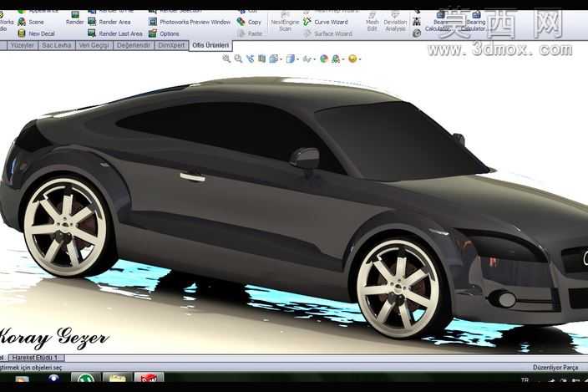Click the View Orientation cube icon

274,59
